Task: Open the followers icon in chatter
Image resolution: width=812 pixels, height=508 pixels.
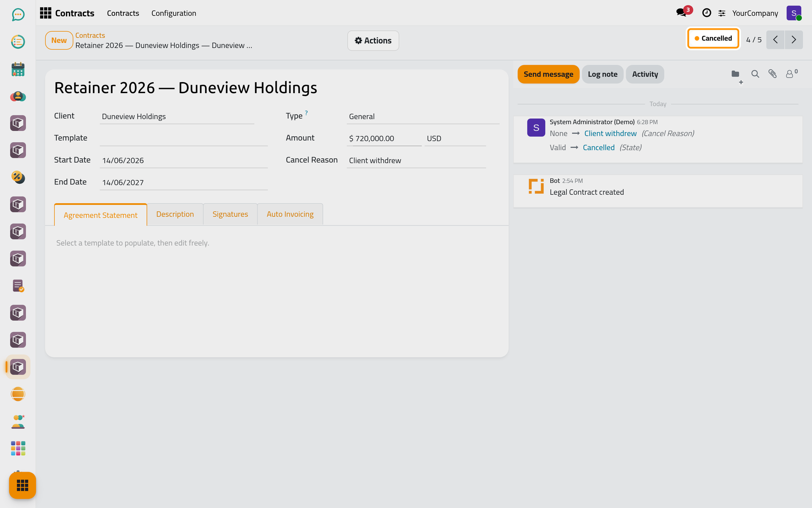Action: (791, 74)
